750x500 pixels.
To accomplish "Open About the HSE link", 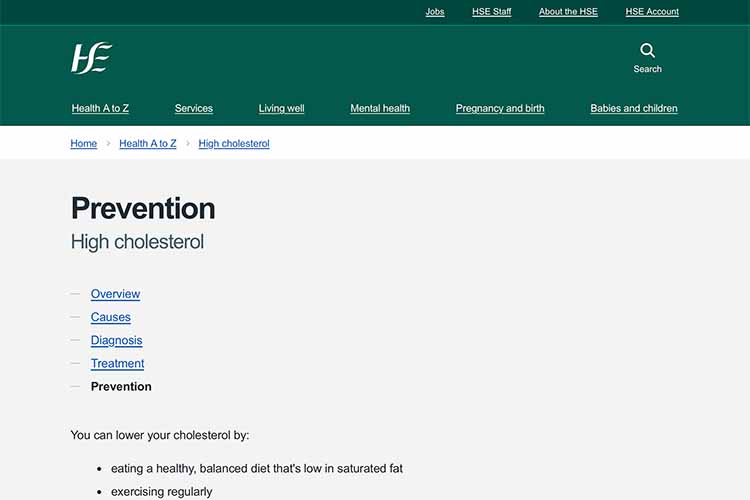I will pyautogui.click(x=568, y=11).
